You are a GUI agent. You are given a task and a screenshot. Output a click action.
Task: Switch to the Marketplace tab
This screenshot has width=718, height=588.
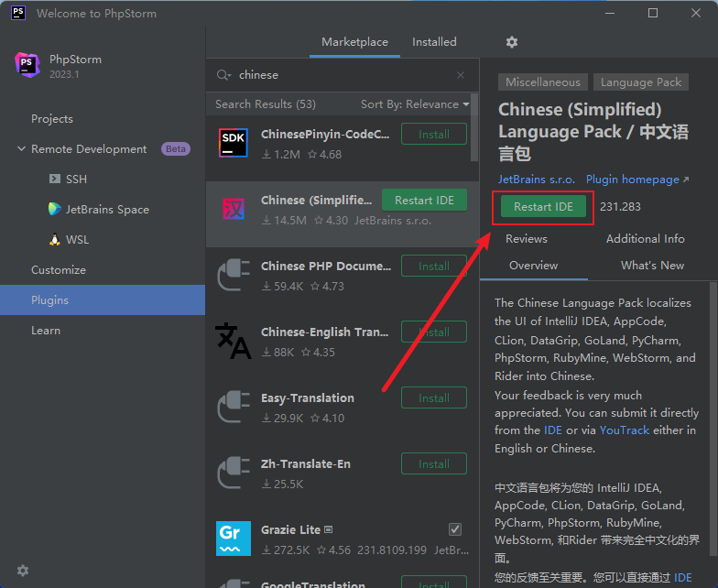354,42
